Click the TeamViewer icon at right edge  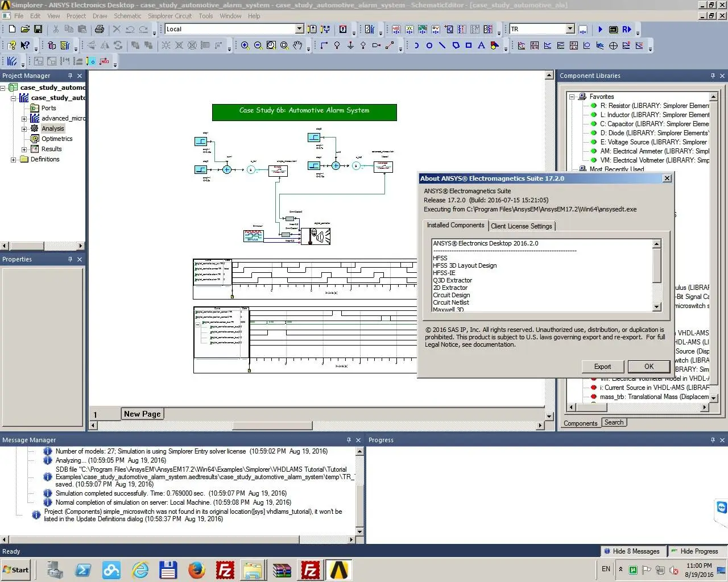tap(722, 507)
